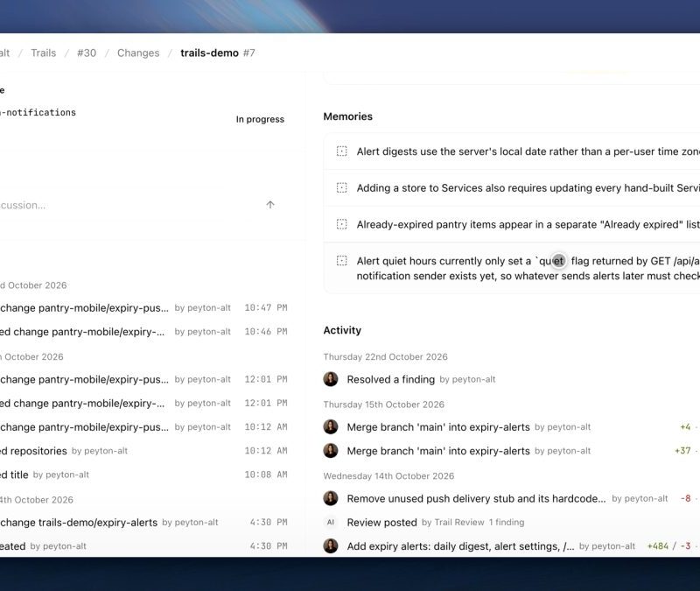The height and width of the screenshot is (591, 700).
Task: Open the Trails breadcrumb link
Action: 43,53
